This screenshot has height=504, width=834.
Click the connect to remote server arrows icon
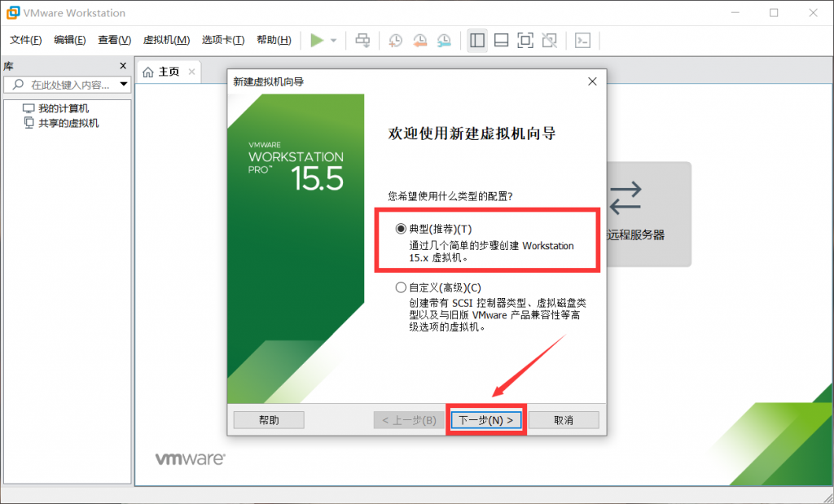tap(625, 199)
